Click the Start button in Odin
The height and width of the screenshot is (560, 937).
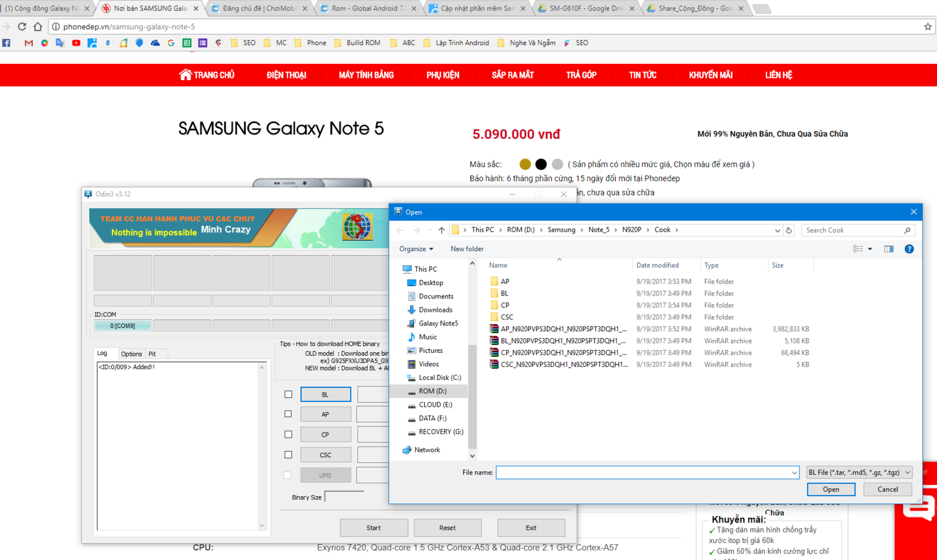click(374, 528)
